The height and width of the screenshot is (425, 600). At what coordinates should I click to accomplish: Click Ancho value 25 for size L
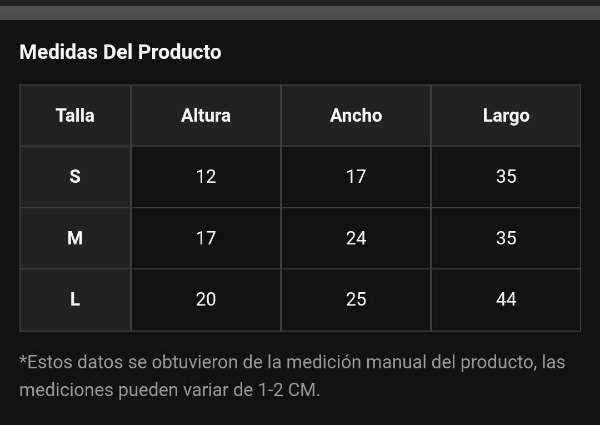point(356,300)
